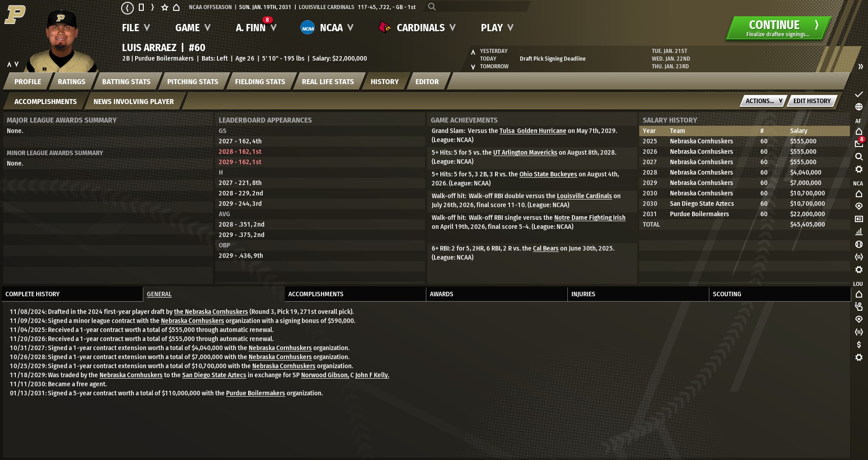This screenshot has width=868, height=460.
Task: Click the checkmark icon in the right sidebar
Action: click(x=859, y=94)
